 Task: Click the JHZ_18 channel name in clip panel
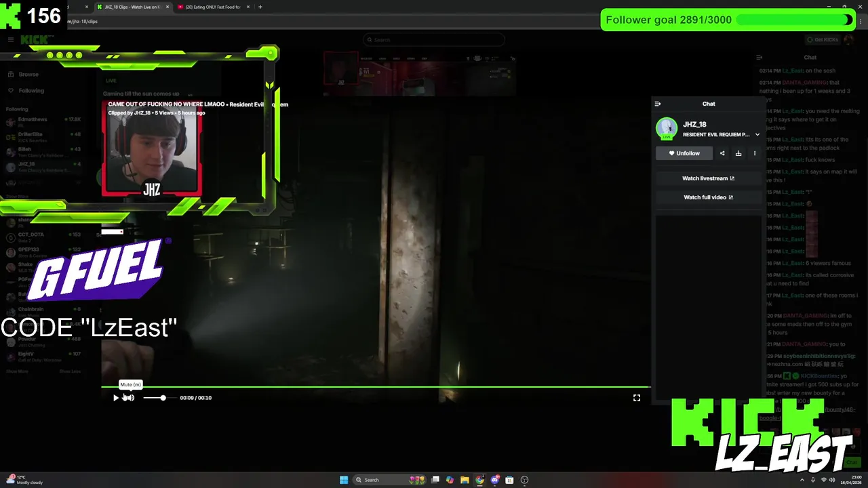tap(694, 125)
